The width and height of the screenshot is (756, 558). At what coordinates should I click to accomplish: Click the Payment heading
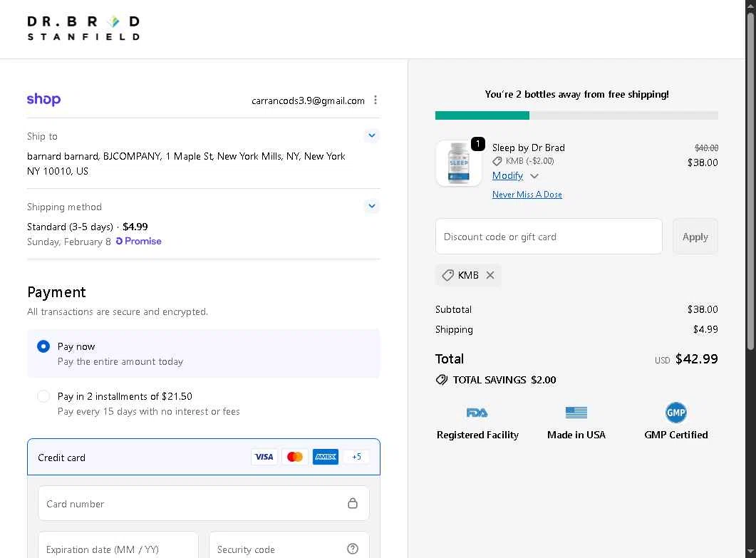[x=56, y=292]
